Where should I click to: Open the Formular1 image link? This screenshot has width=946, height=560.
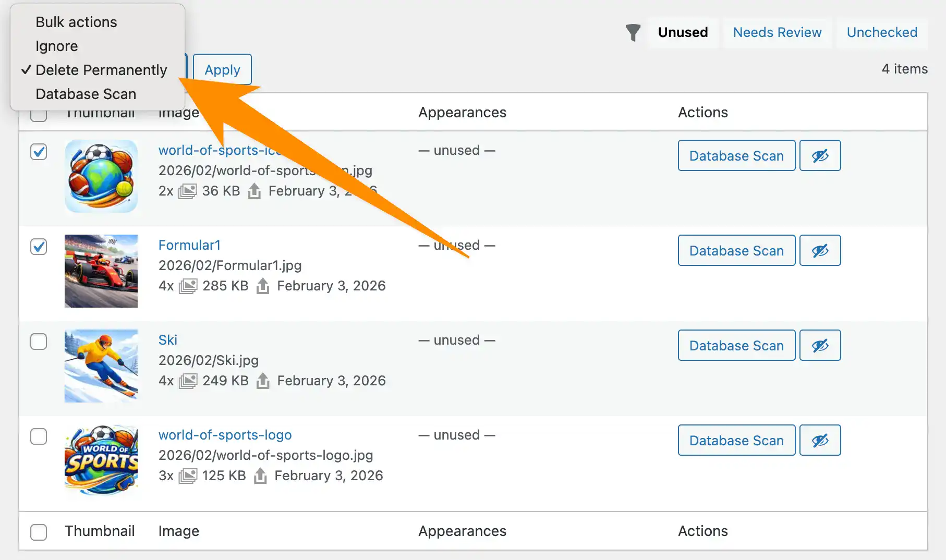coord(189,245)
